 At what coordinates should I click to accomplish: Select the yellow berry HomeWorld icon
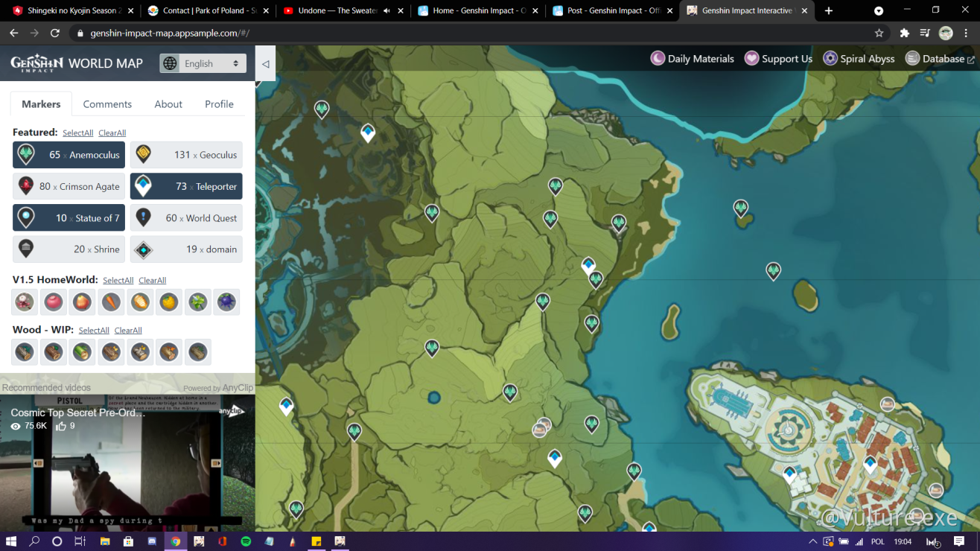pos(169,302)
